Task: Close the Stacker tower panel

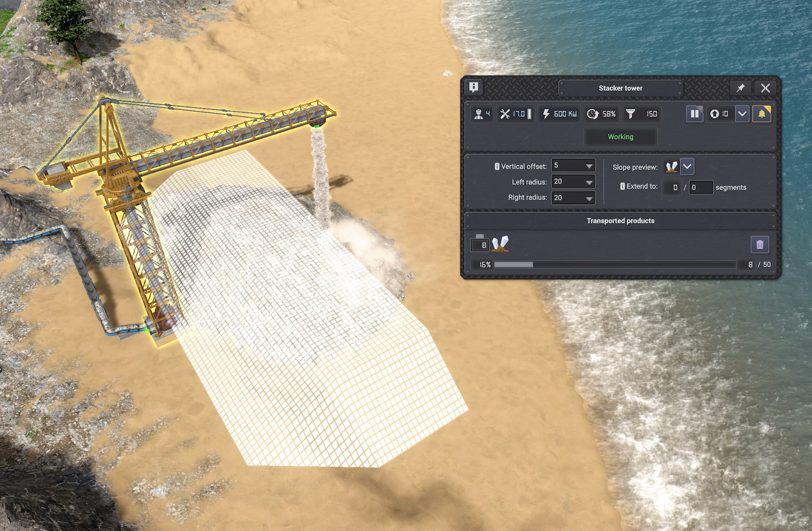Action: (x=765, y=88)
